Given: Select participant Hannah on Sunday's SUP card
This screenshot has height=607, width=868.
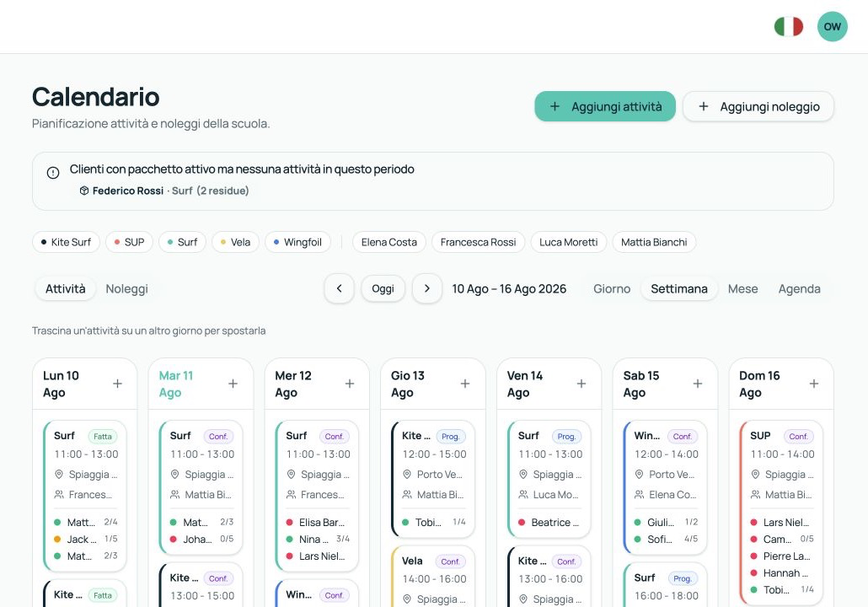Looking at the screenshot, I should (x=782, y=572).
